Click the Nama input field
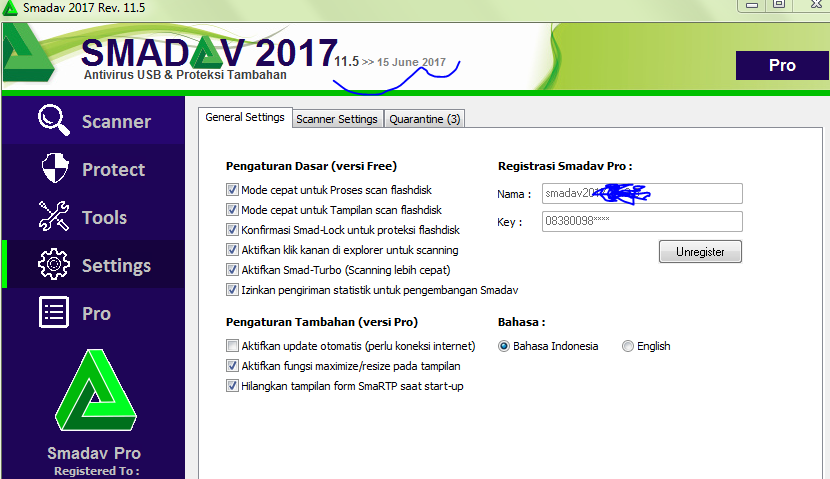Viewport: 830px width, 479px height. click(642, 193)
